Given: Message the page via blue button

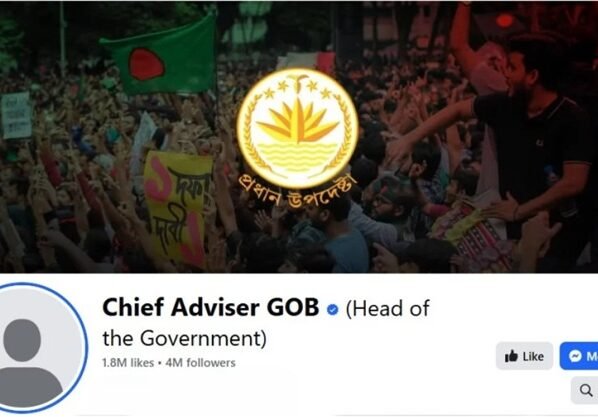Looking at the screenshot, I should coord(579,356).
